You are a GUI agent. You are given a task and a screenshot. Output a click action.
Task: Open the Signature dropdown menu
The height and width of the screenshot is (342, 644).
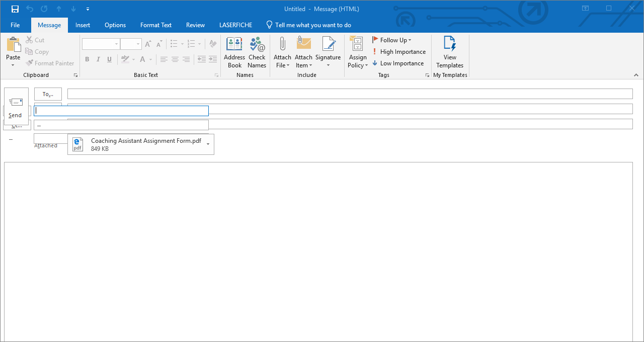tap(328, 65)
